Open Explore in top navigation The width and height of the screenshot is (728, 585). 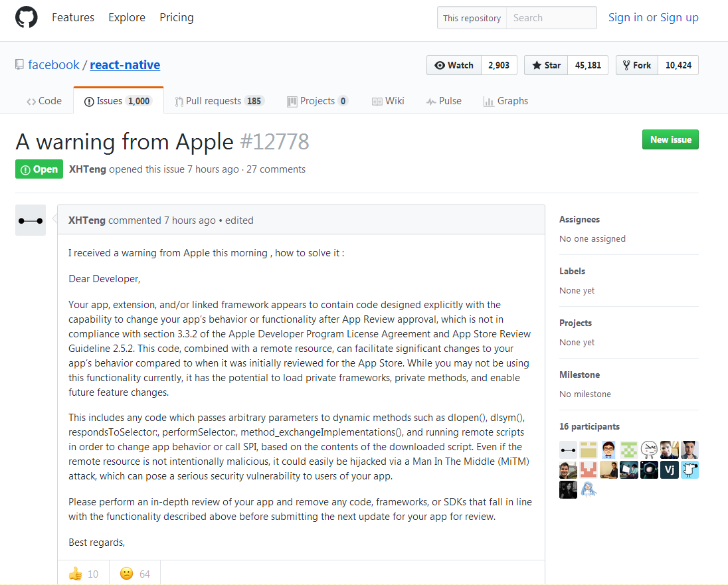[127, 18]
